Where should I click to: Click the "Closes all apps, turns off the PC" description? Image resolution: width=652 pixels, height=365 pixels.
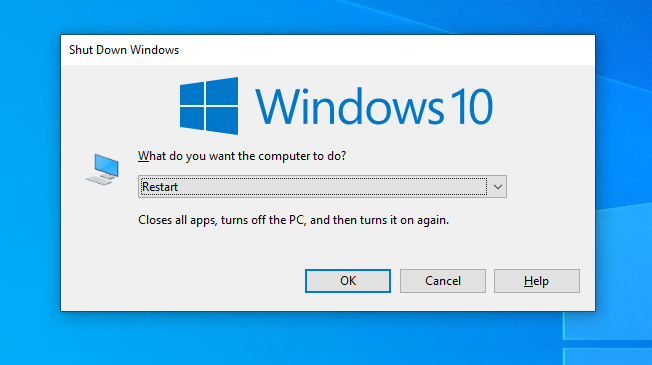(293, 220)
